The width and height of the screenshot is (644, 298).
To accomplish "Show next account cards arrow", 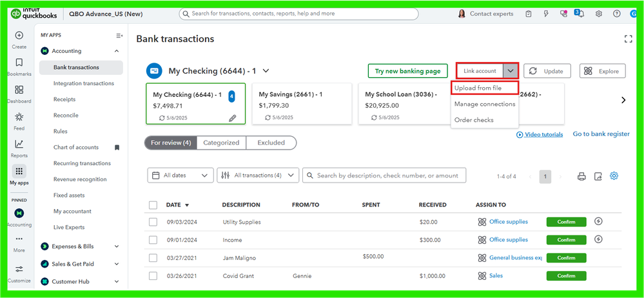I will [623, 100].
